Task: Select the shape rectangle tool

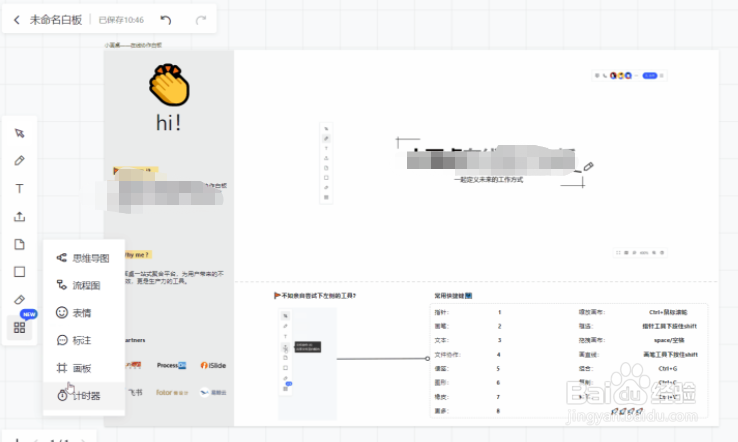Action: [19, 272]
